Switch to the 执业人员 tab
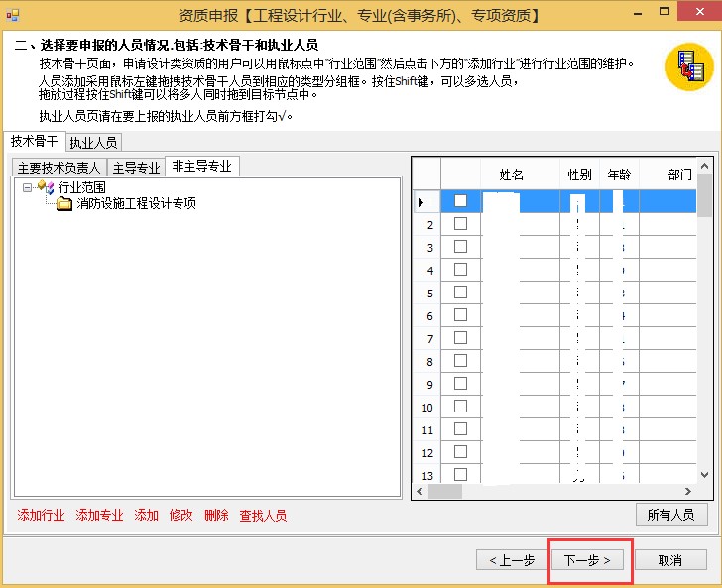 (93, 143)
